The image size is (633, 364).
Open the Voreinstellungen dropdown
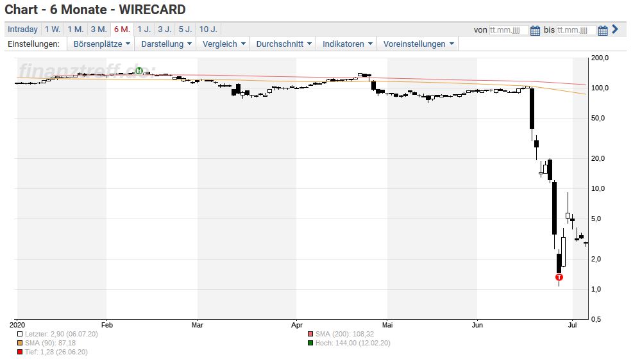pos(418,44)
